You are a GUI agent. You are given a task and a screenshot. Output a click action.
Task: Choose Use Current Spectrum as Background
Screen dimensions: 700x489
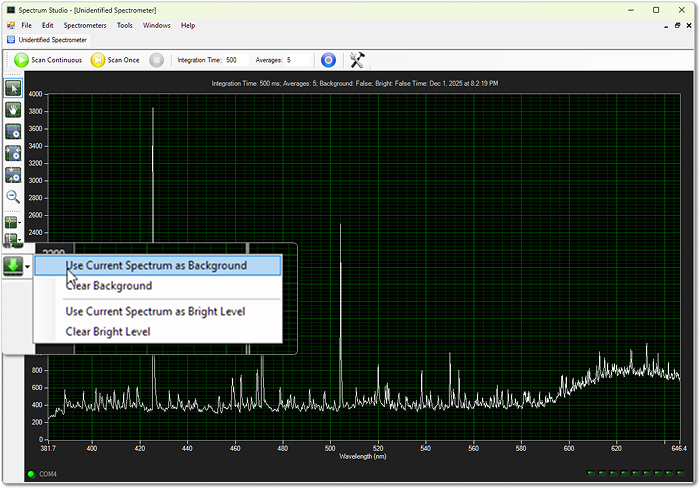[156, 266]
